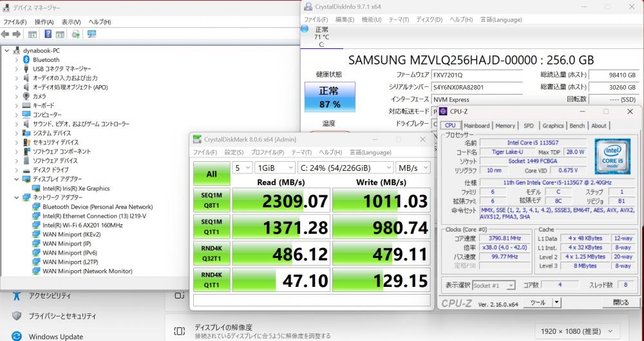
Task: Select Intel(R) Wi-Fi 6 AX201 160MHz
Action: 82,225
